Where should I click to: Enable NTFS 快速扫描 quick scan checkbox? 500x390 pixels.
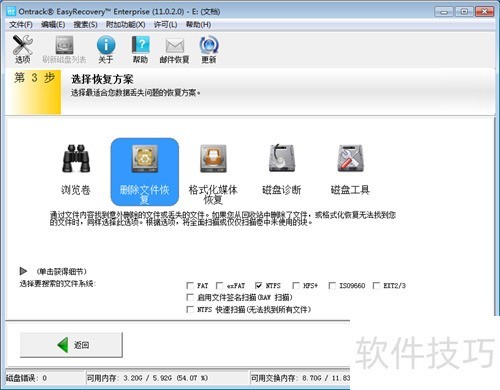[190, 309]
